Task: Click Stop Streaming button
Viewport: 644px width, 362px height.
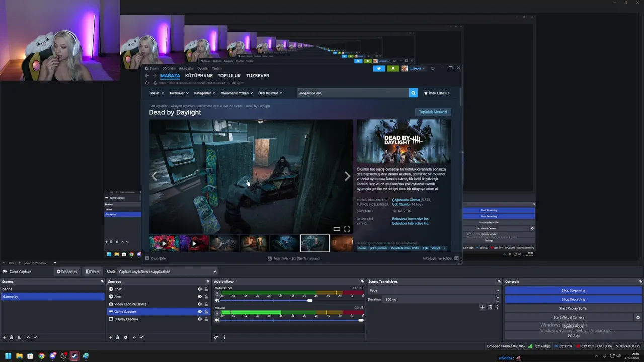Action: [x=573, y=290]
